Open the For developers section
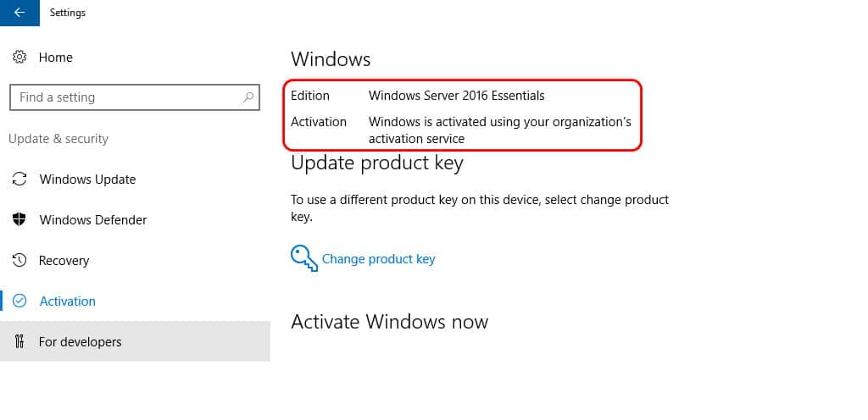 (135, 341)
